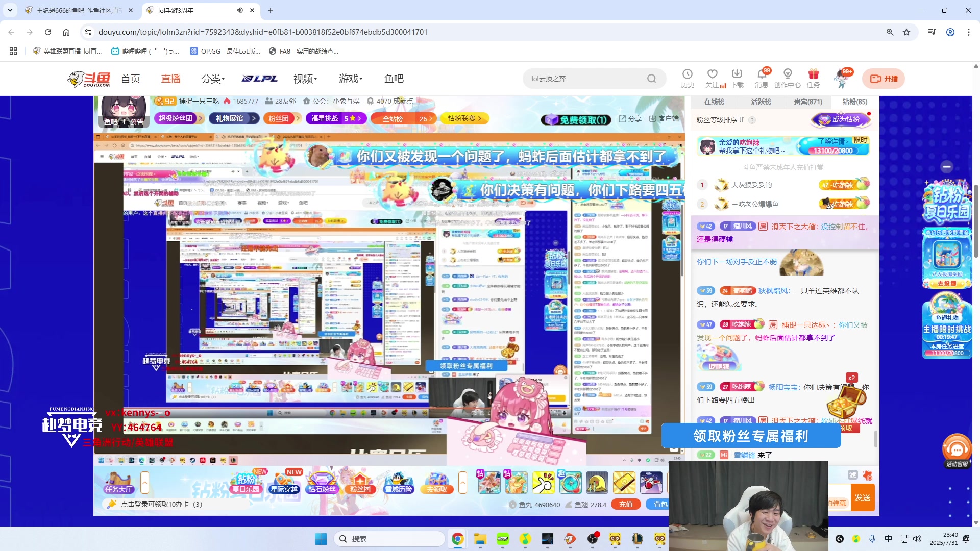This screenshot has width=980, height=551.
Task: Open 雪域历险 penguin activity icon
Action: 399,482
